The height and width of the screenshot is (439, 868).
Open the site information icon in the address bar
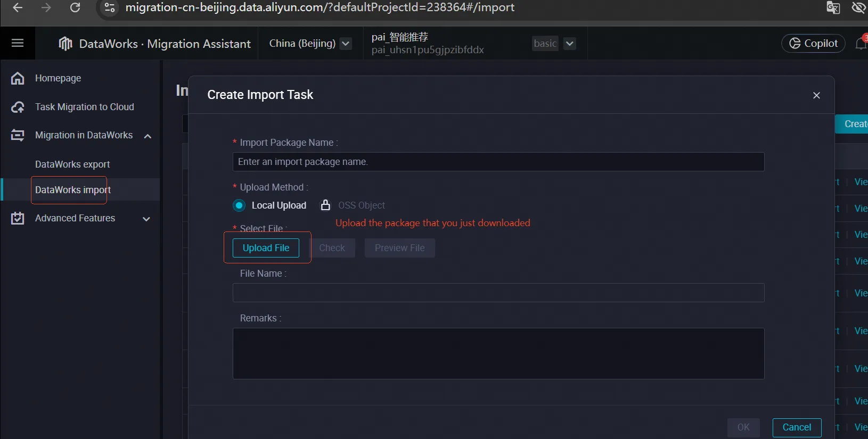click(110, 7)
